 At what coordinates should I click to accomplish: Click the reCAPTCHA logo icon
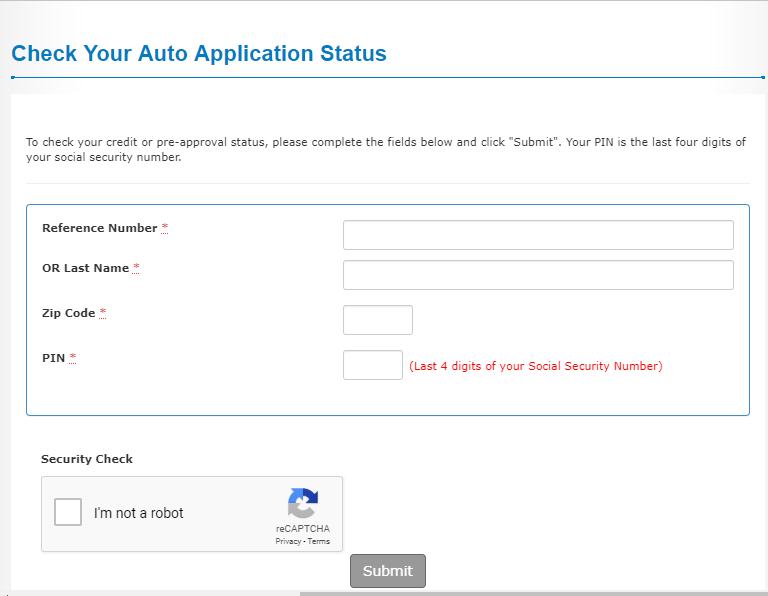point(303,503)
